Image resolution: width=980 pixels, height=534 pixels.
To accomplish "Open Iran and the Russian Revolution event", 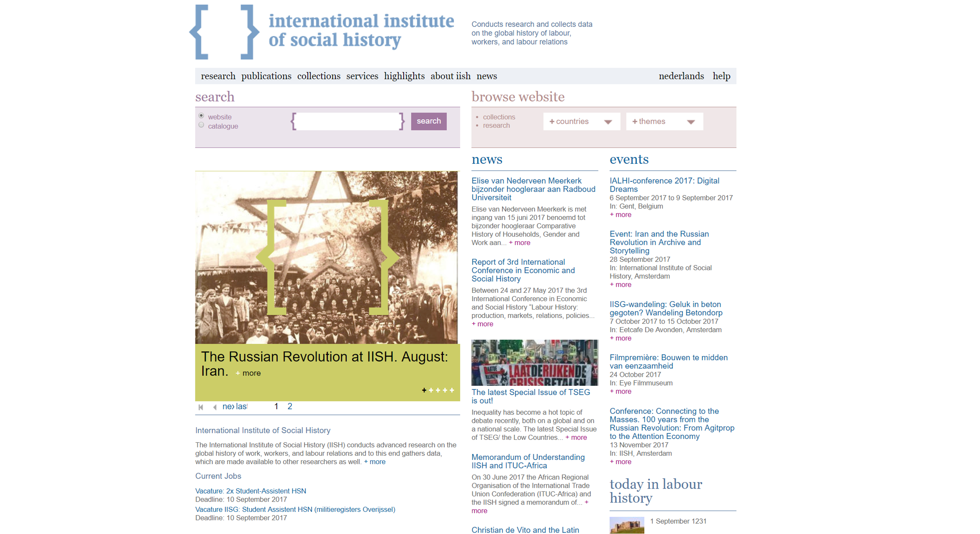I will click(x=659, y=242).
